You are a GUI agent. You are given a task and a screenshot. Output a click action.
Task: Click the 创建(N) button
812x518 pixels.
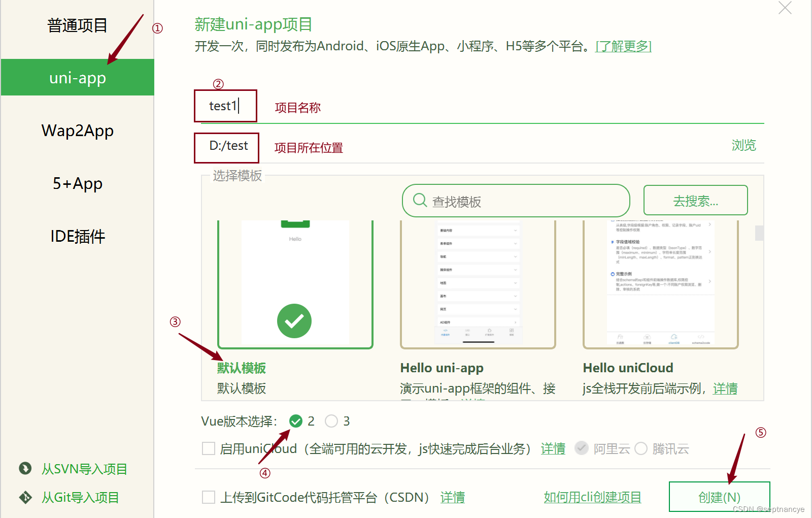(719, 497)
